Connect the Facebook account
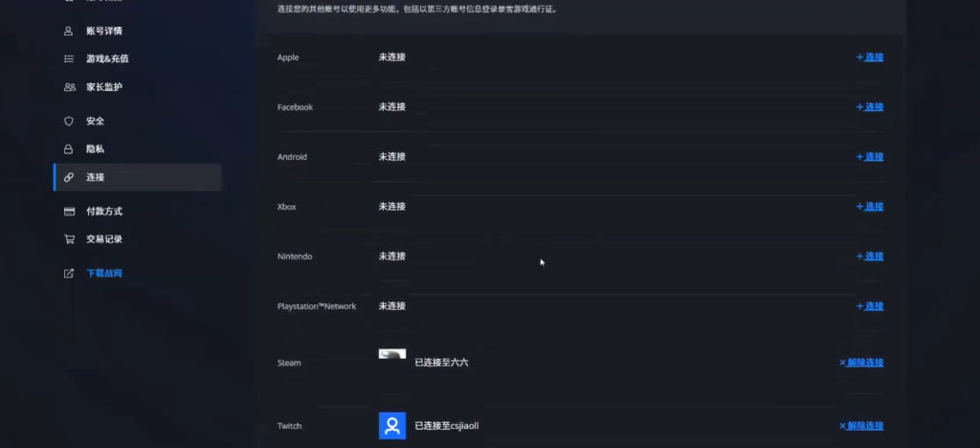 pos(870,107)
